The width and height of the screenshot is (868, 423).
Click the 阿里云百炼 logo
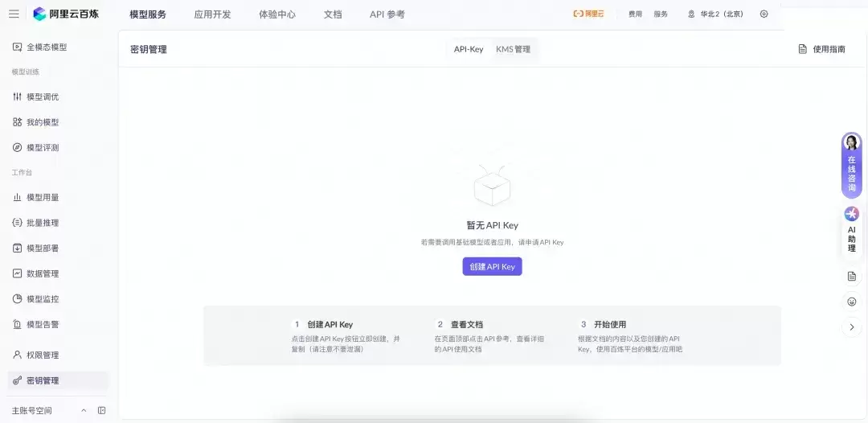tap(66, 14)
